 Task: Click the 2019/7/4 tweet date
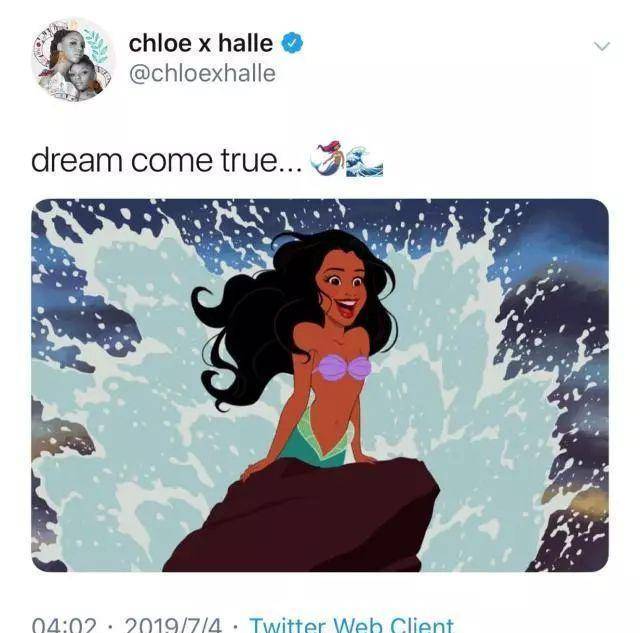174,625
